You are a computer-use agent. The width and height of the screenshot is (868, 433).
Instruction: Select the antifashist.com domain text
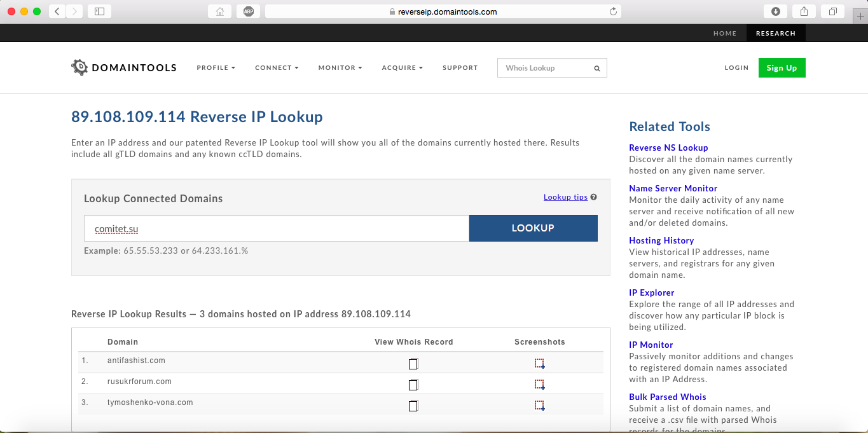[136, 361]
